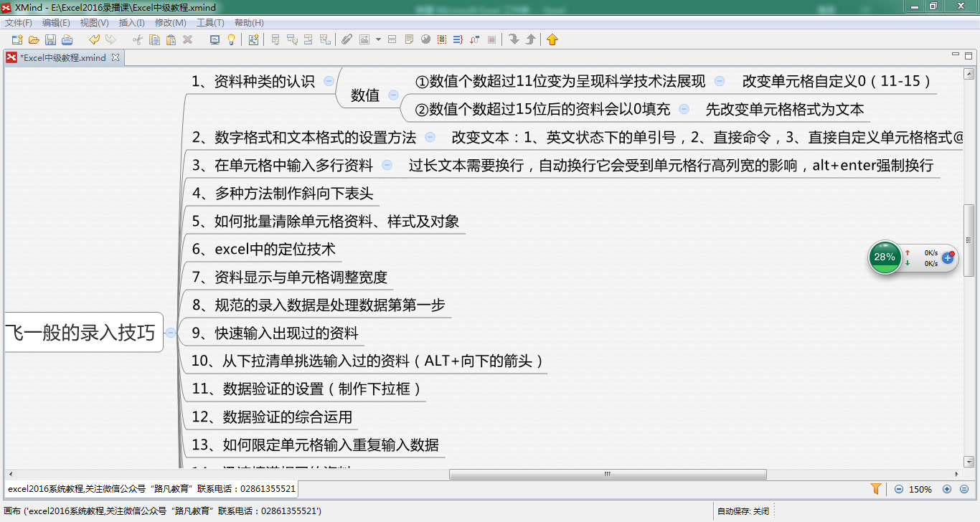Screen dimensions: 980x522
Task: Click the copy toolbar icon
Action: coord(154,39)
